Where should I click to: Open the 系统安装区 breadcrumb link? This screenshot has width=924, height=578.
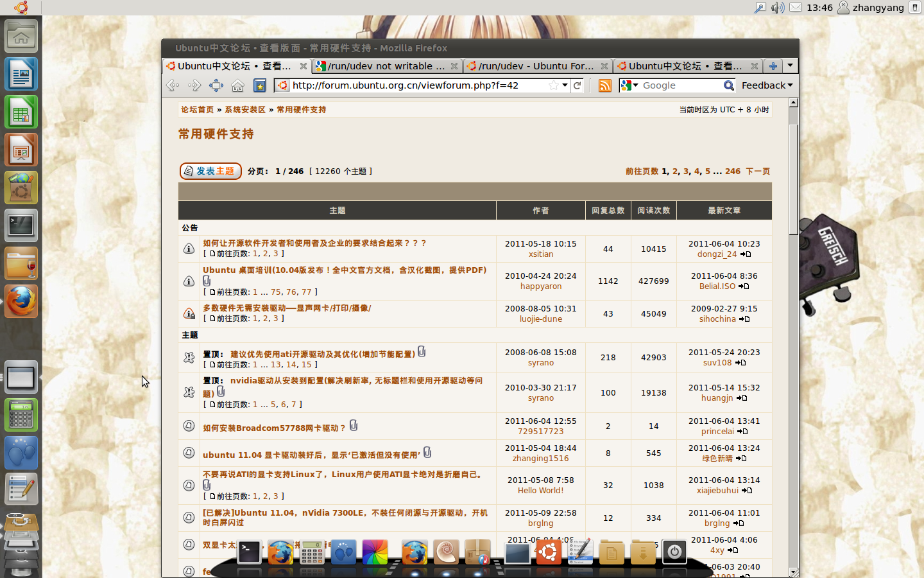point(245,110)
